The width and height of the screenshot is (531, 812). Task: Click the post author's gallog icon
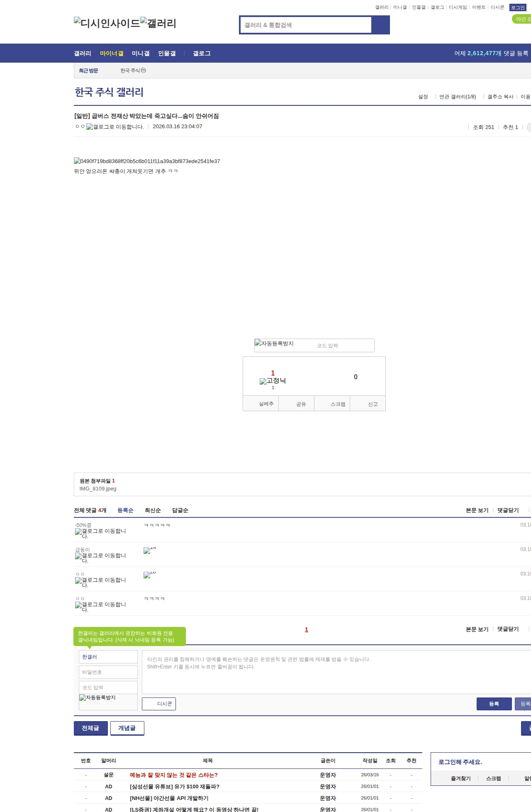pos(115,127)
